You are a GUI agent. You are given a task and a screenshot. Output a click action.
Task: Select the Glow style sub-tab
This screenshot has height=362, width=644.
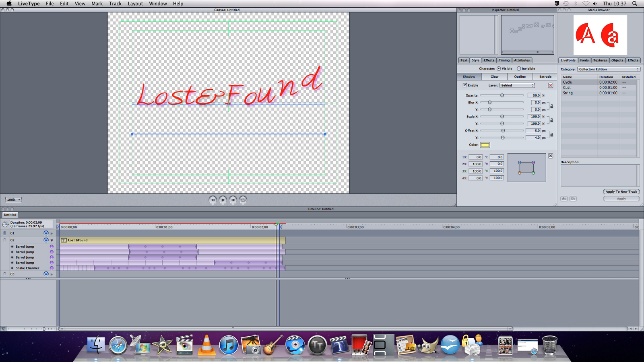point(494,76)
